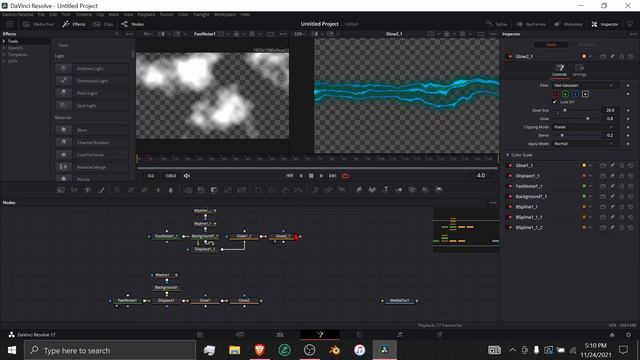Select the MediaOut1 node
Screen dimensions: 640x360
(399, 301)
